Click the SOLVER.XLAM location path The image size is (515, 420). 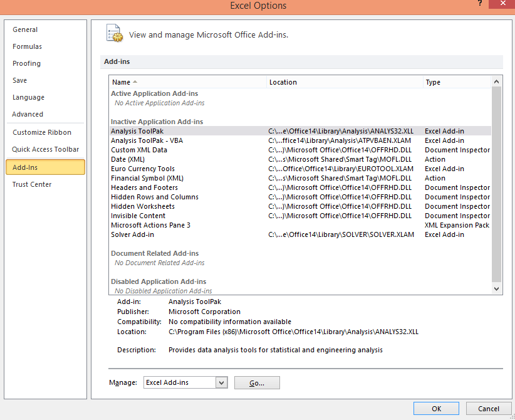point(341,234)
